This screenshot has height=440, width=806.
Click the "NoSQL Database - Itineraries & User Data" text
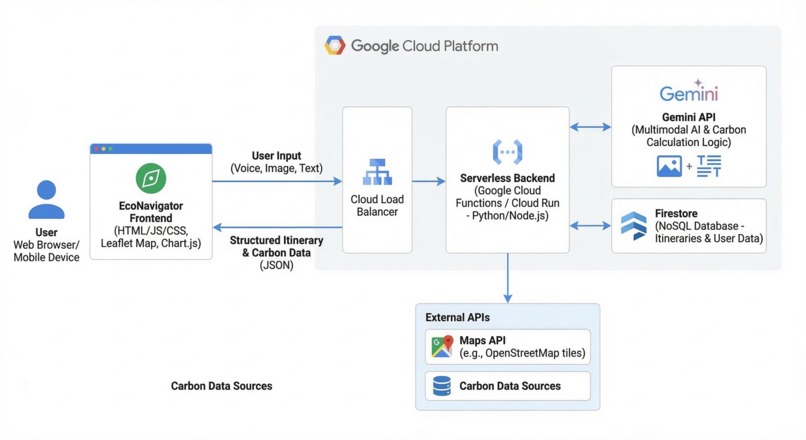point(709,232)
